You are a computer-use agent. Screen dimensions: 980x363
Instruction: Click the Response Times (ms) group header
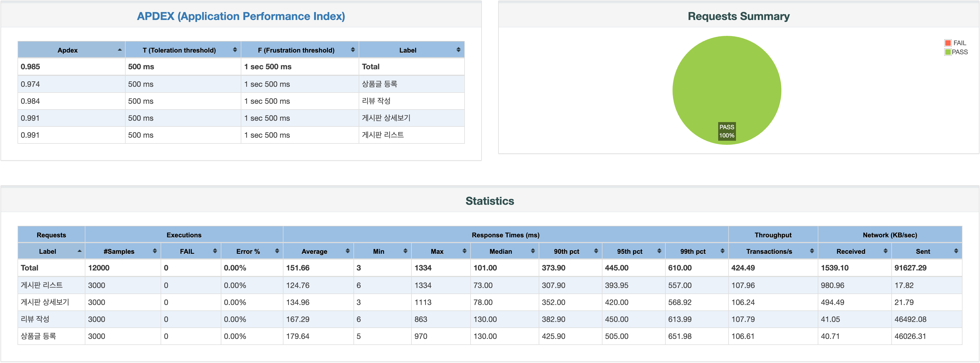click(x=505, y=235)
